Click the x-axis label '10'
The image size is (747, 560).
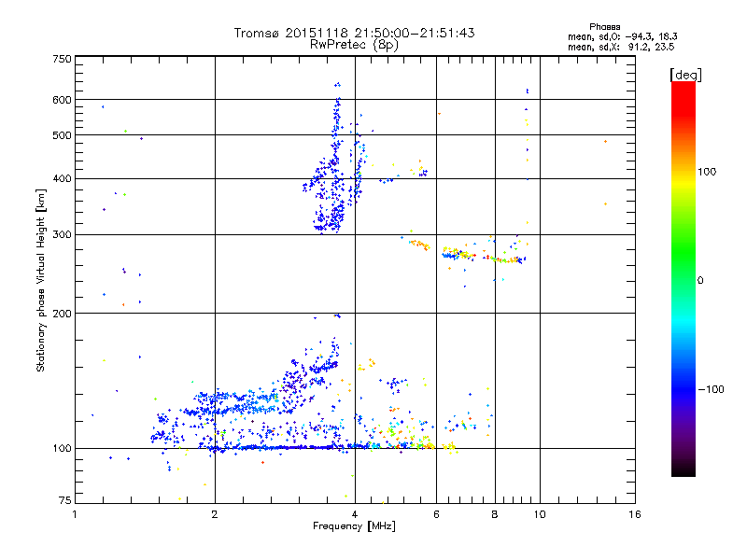(540, 514)
